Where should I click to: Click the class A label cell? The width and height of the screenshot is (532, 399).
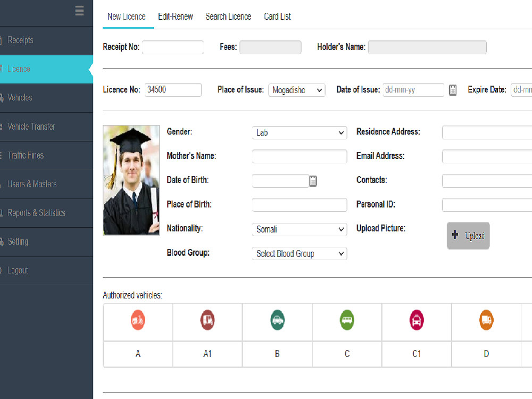[x=138, y=354]
